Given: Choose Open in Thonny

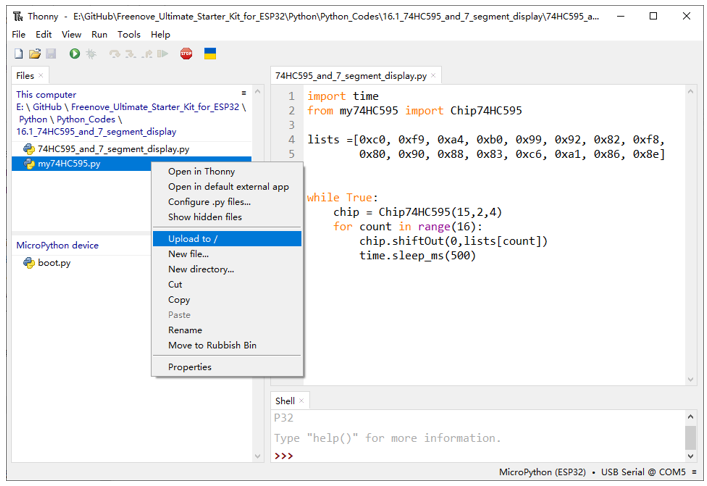Looking at the screenshot, I should click(227, 172).
